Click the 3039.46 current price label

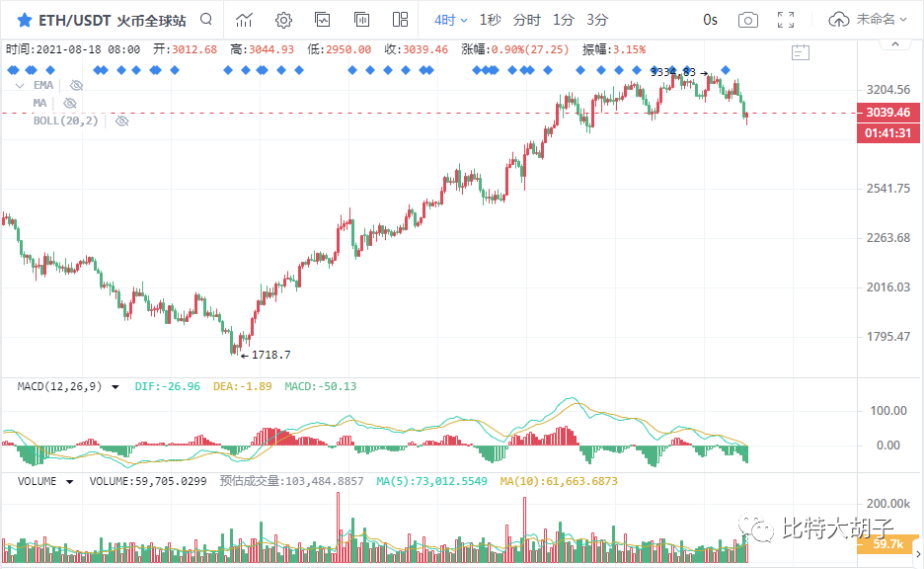point(886,113)
